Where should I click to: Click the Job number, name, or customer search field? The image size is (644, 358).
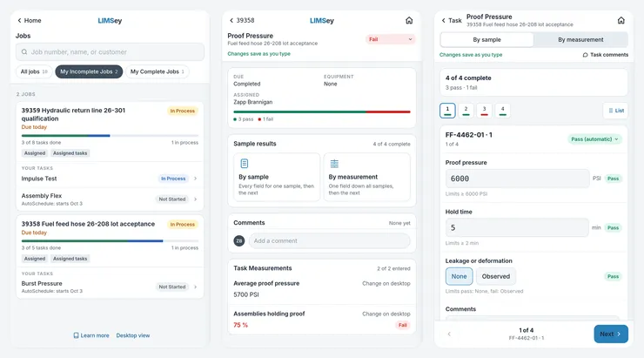pyautogui.click(x=110, y=52)
